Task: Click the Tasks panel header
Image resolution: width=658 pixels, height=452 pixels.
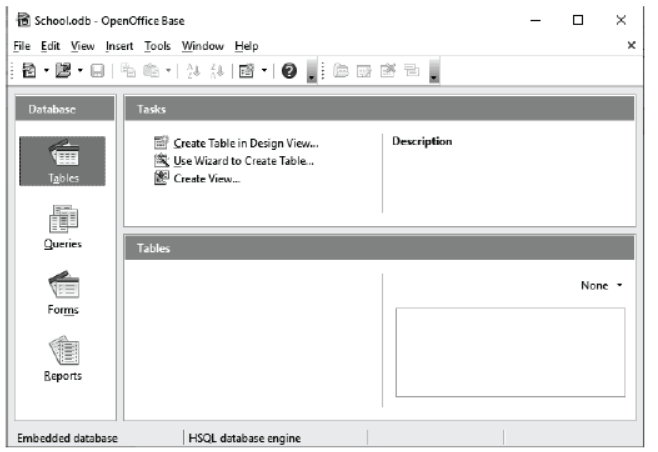Action: coord(379,109)
